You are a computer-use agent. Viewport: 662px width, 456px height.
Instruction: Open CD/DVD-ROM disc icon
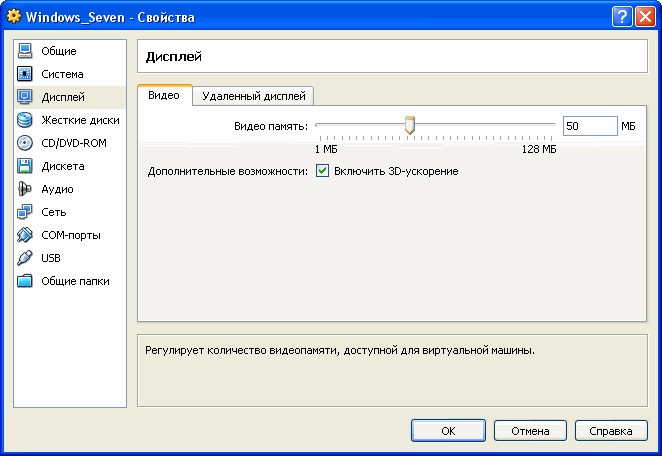(x=25, y=143)
